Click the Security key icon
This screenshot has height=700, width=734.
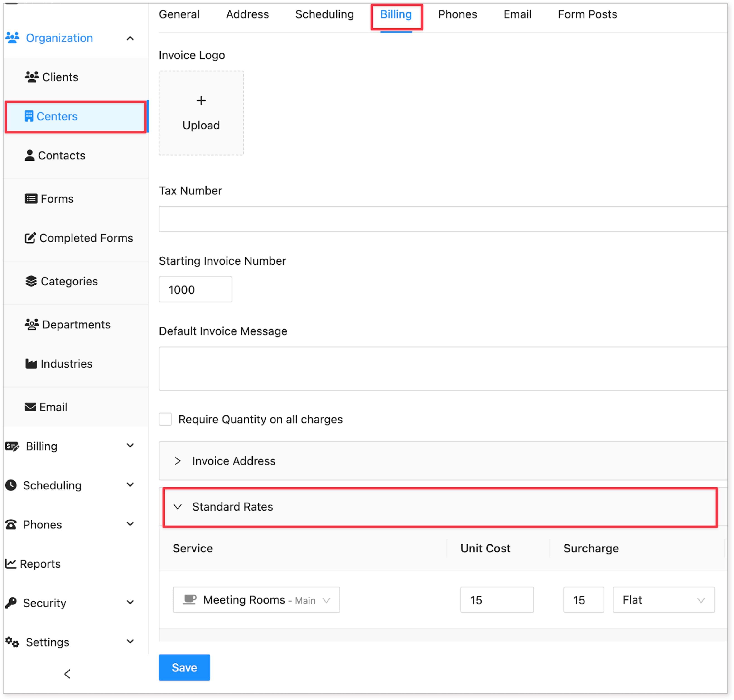click(x=11, y=603)
